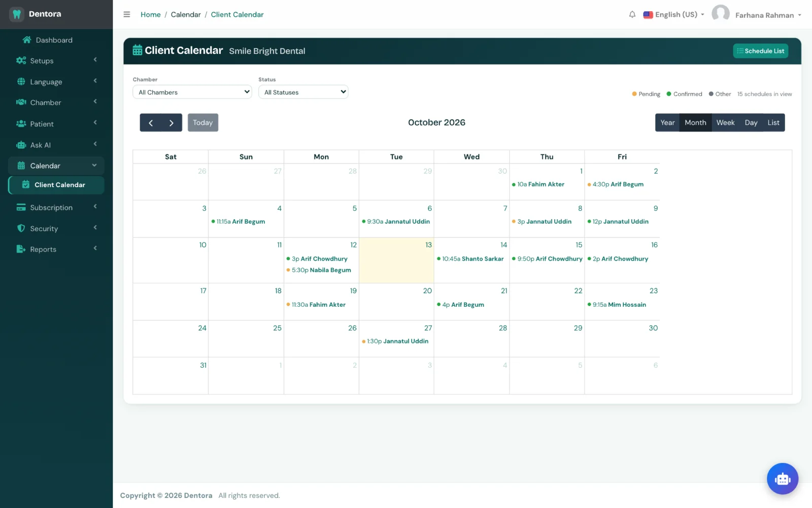812x508 pixels.
Task: Expand the Farhana Rahman user menu
Action: tap(768, 15)
